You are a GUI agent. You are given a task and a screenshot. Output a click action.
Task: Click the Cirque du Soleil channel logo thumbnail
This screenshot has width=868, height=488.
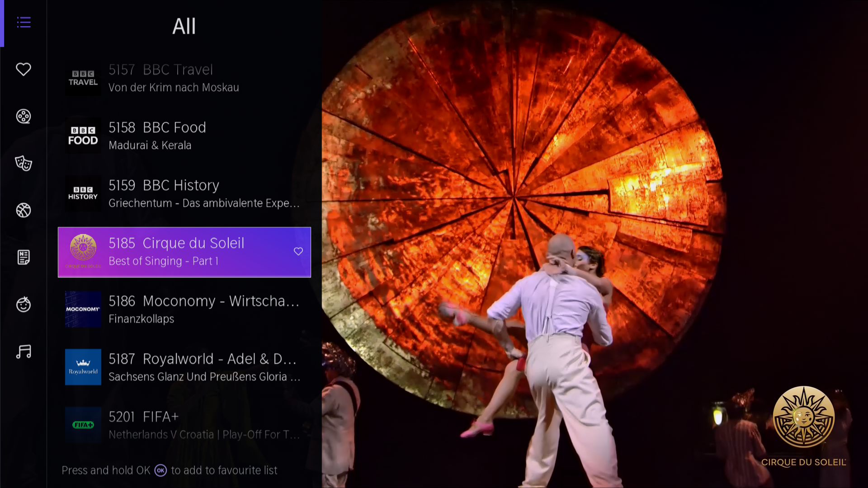click(x=83, y=251)
